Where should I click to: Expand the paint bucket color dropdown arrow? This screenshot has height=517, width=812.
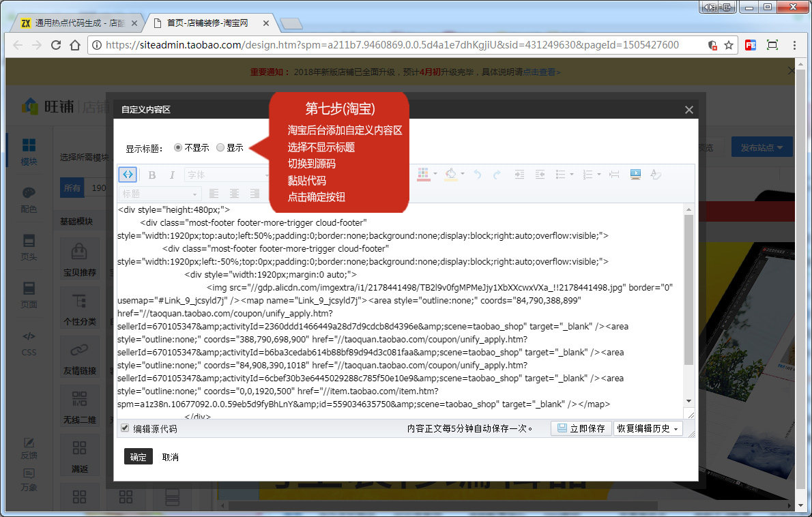[463, 174]
